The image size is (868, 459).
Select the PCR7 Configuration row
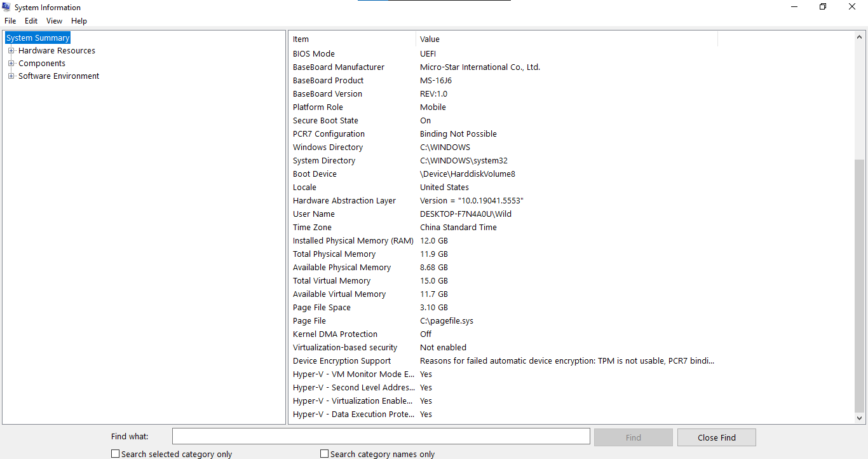tap(503, 134)
